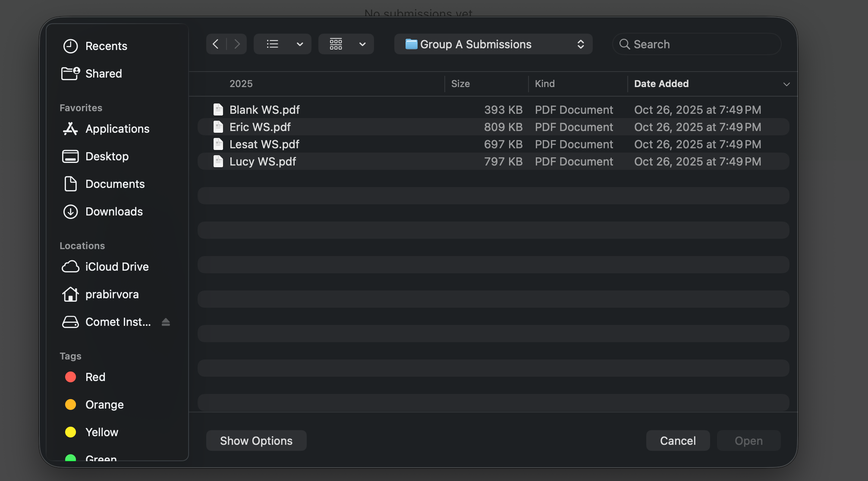The image size is (868, 481).
Task: Open the Recents sidebar item
Action: pyautogui.click(x=106, y=46)
